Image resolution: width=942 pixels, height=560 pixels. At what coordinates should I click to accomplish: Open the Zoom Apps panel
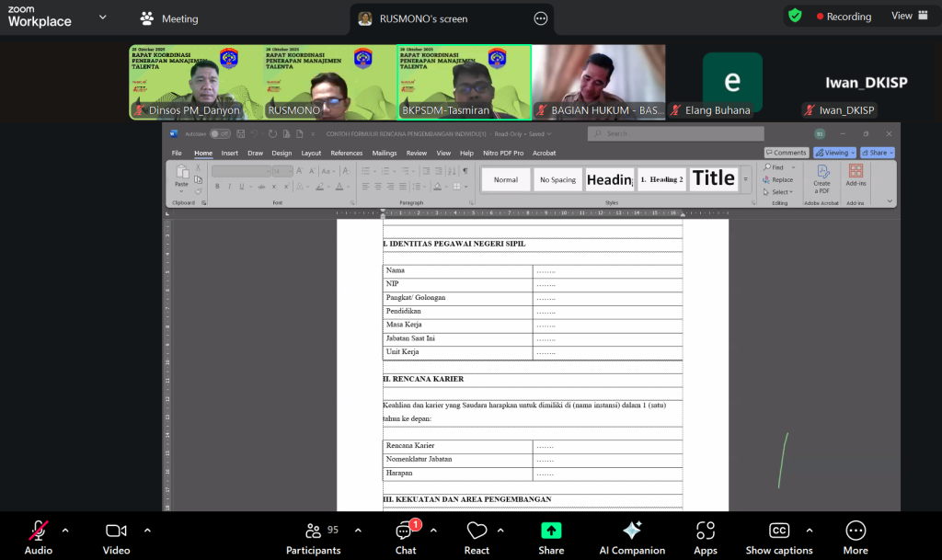coord(706,536)
